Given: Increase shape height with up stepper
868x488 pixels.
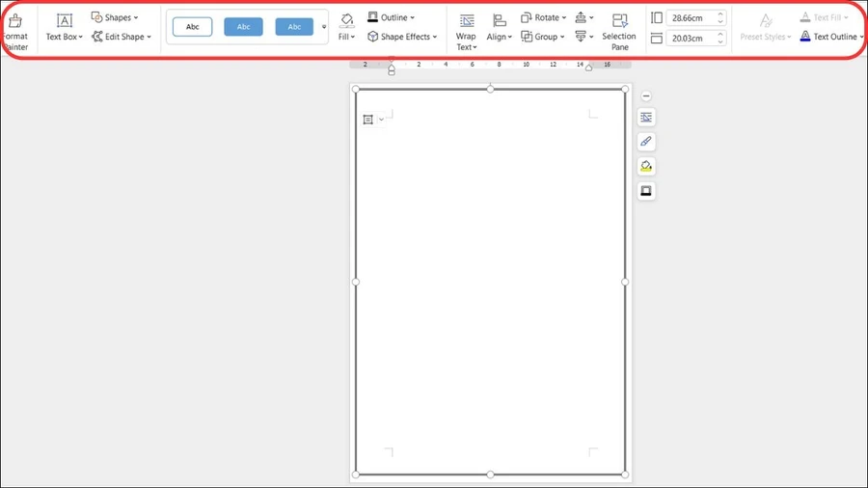Looking at the screenshot, I should [x=720, y=14].
